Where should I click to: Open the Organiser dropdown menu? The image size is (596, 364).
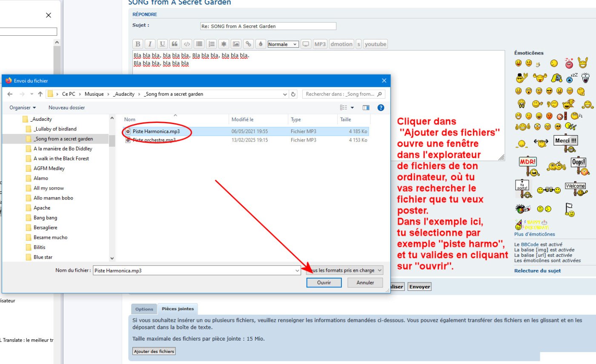click(x=23, y=108)
